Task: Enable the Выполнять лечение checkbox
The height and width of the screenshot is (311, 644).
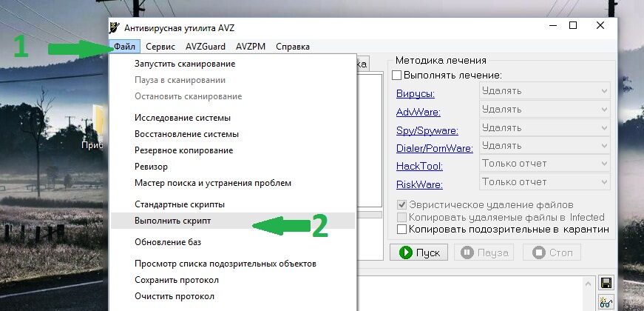Action: pyautogui.click(x=396, y=76)
